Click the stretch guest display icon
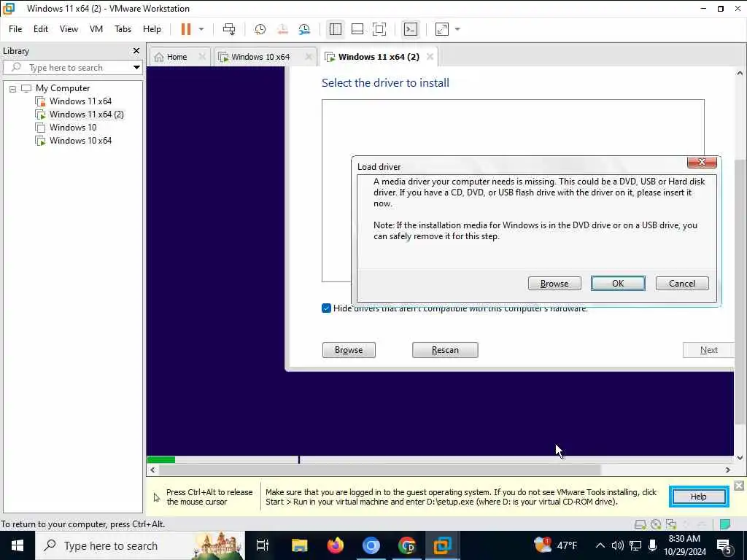 (442, 29)
